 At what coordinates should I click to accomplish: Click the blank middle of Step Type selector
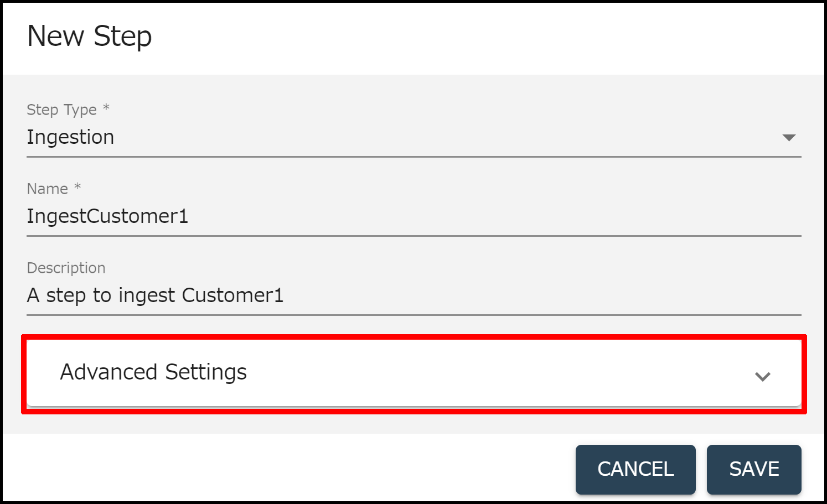tap(415, 137)
